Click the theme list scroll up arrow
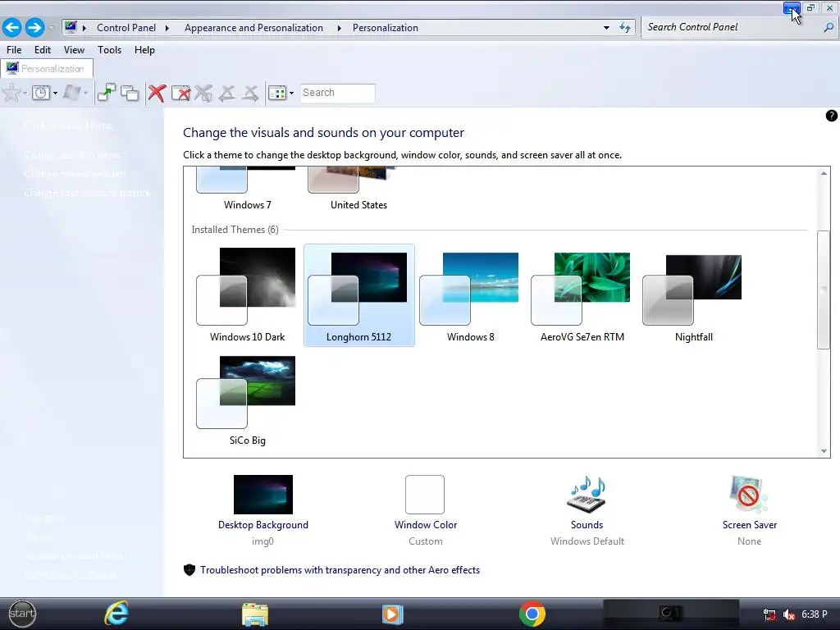This screenshot has height=630, width=840. coord(824,174)
